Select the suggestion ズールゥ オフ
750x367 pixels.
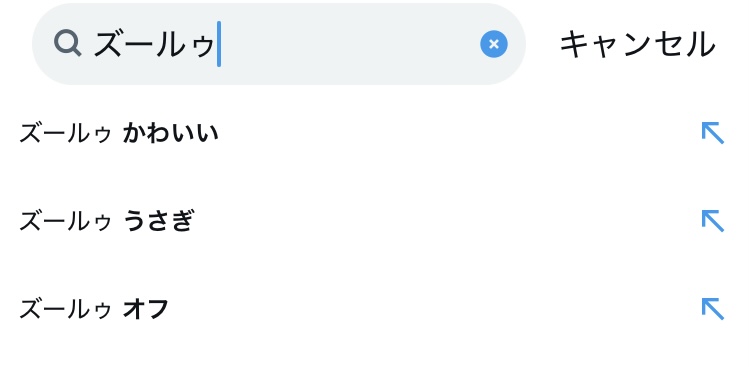[x=375, y=309]
